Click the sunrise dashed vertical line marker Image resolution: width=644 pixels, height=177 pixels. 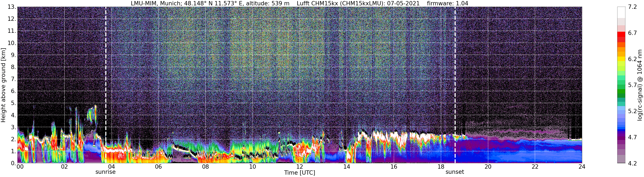[106, 85]
